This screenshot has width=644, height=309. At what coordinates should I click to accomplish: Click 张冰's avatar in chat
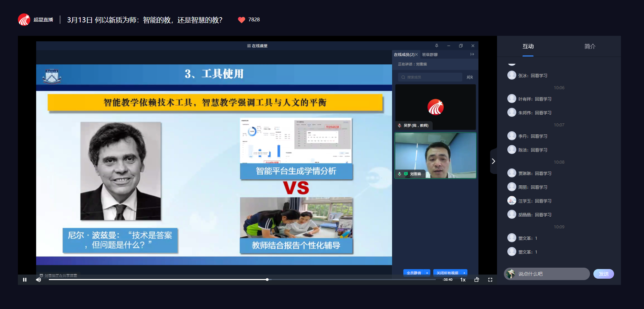[x=512, y=75]
